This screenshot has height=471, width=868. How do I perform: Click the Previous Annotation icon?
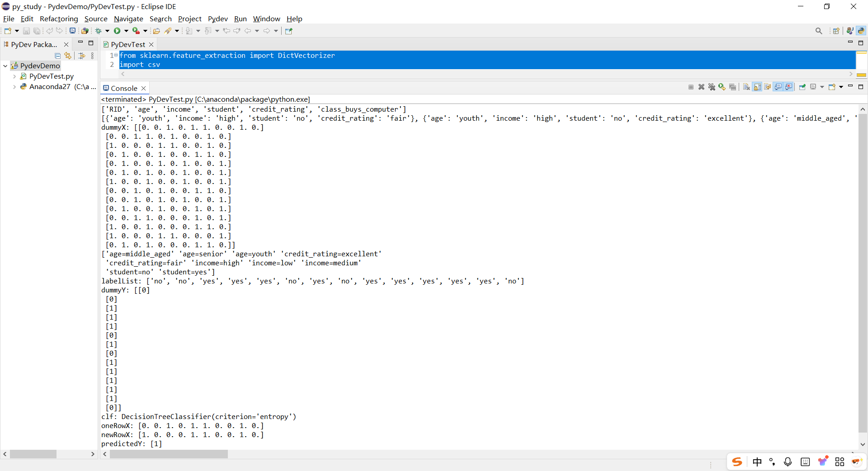[208, 31]
